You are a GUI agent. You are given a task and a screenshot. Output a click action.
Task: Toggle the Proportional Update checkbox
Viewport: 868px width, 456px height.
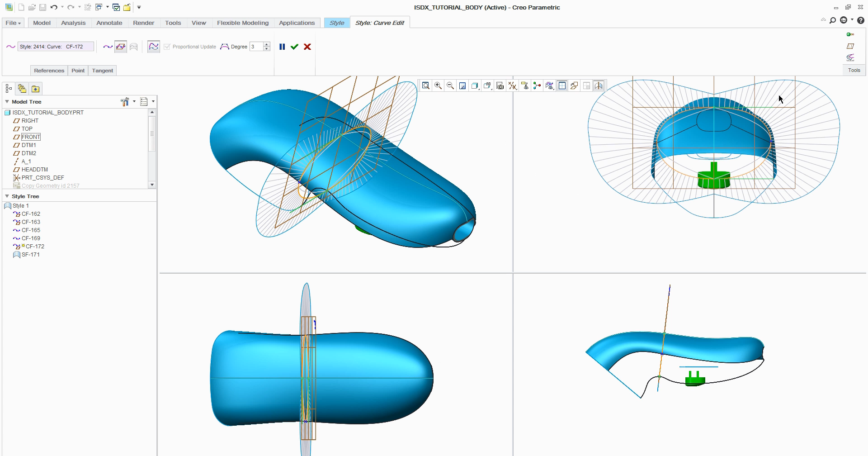click(167, 46)
